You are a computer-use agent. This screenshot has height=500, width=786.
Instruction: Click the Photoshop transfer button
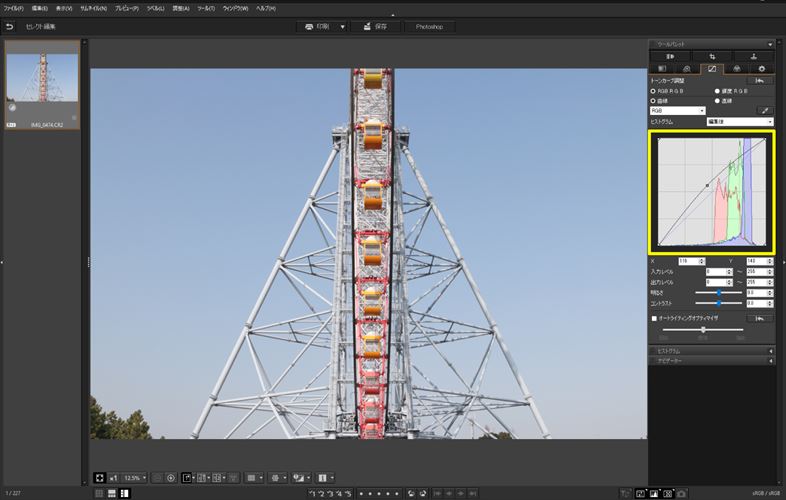pos(429,27)
